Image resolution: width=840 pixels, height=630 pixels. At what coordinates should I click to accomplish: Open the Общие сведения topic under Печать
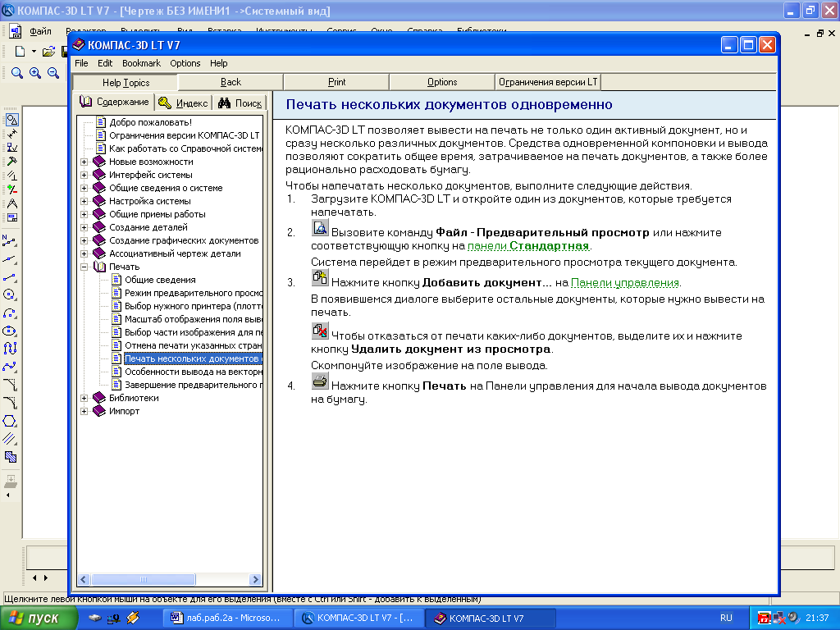160,280
